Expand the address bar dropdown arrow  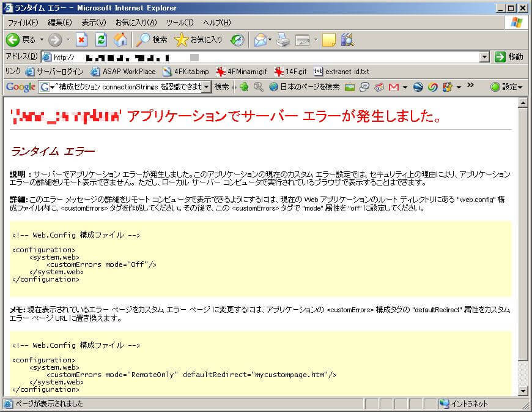(484, 57)
